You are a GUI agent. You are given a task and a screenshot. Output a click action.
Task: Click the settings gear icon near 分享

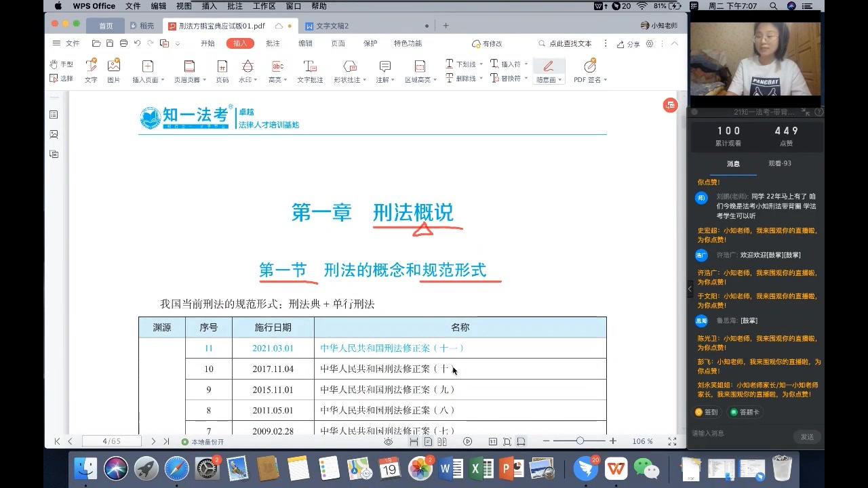pos(650,43)
